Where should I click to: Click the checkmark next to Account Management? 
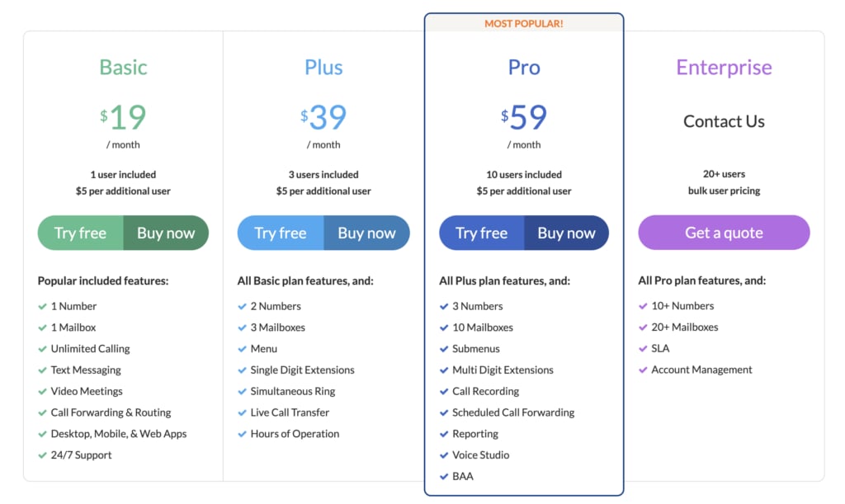pos(643,370)
